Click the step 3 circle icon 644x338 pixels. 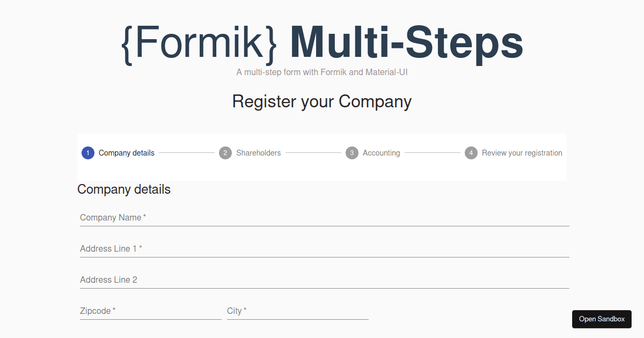click(352, 153)
